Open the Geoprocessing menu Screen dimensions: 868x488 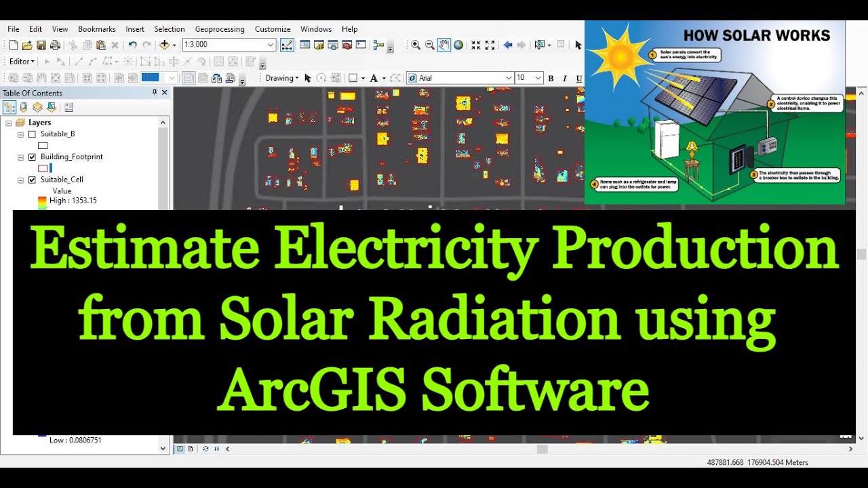tap(220, 29)
